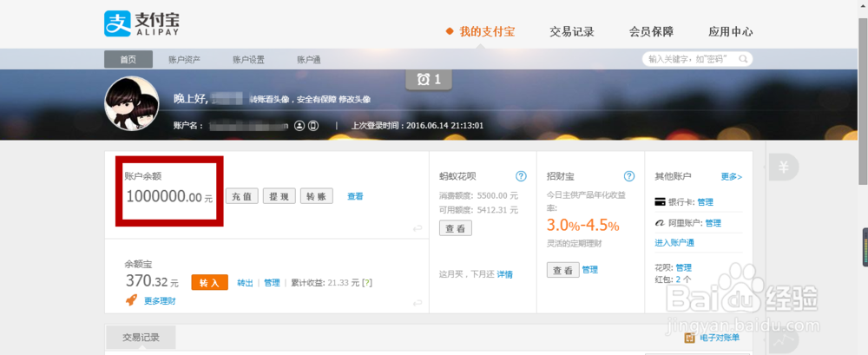Open the alarm reminder badge showing 1

[x=429, y=80]
